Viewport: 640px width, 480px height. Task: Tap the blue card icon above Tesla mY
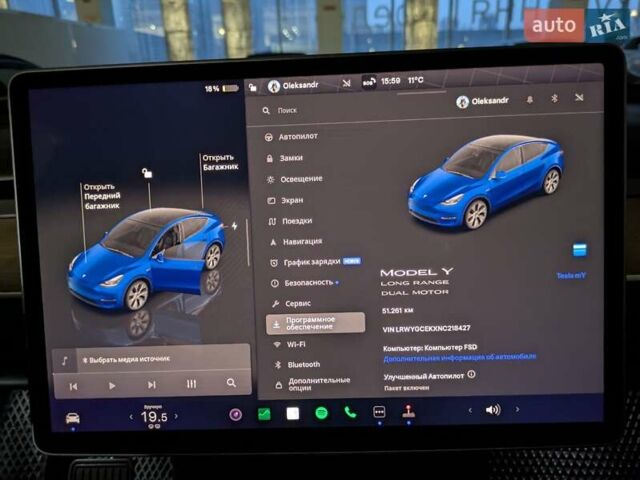[580, 249]
